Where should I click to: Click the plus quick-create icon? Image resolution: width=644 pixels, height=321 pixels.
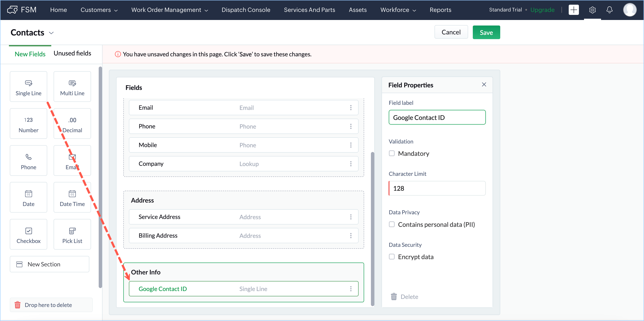[574, 10]
